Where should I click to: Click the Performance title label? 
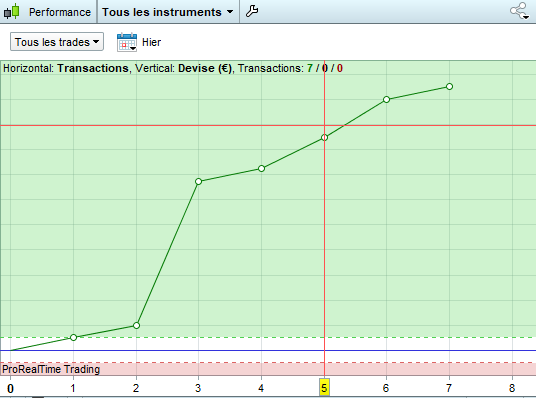(x=60, y=12)
